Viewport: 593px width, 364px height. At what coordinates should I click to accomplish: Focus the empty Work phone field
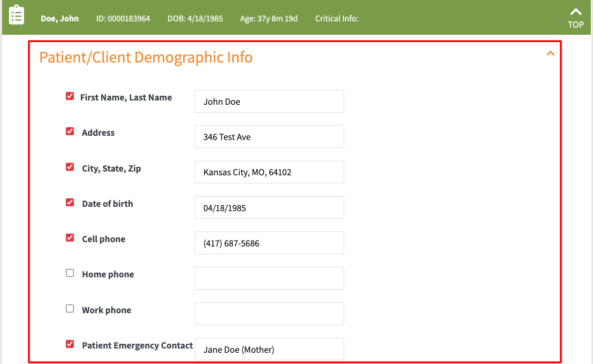(x=269, y=314)
